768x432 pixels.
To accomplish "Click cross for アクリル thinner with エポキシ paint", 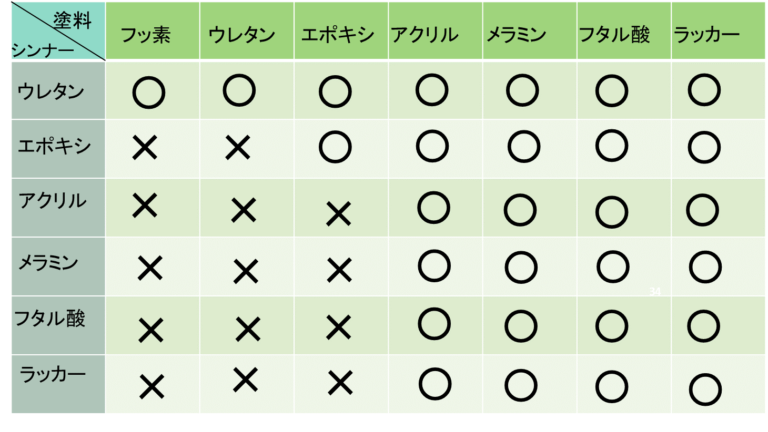I will coord(338,214).
